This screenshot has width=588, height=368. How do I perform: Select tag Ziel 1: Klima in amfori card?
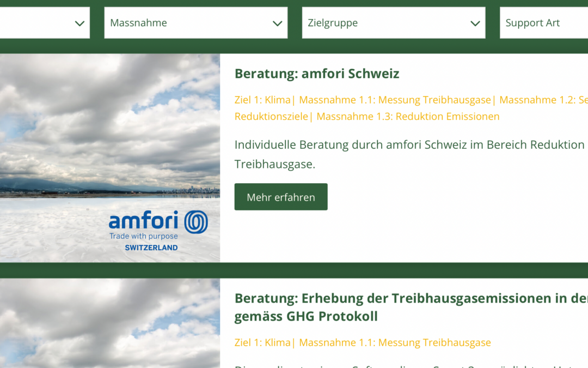(262, 100)
